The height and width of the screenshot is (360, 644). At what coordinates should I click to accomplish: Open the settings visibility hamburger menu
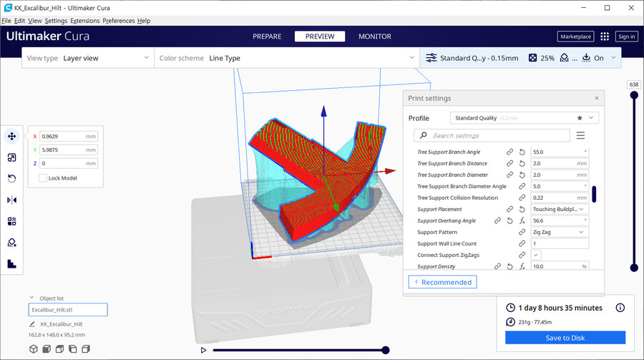coord(580,135)
